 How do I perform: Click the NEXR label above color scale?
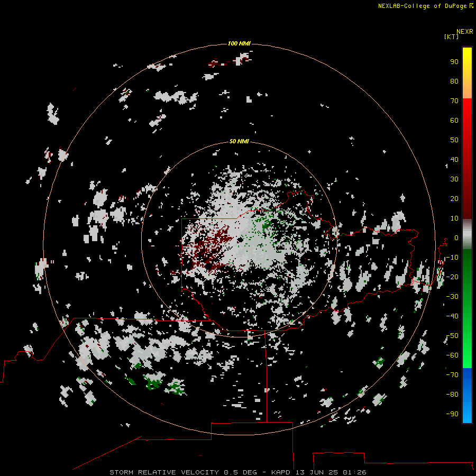tap(465, 32)
